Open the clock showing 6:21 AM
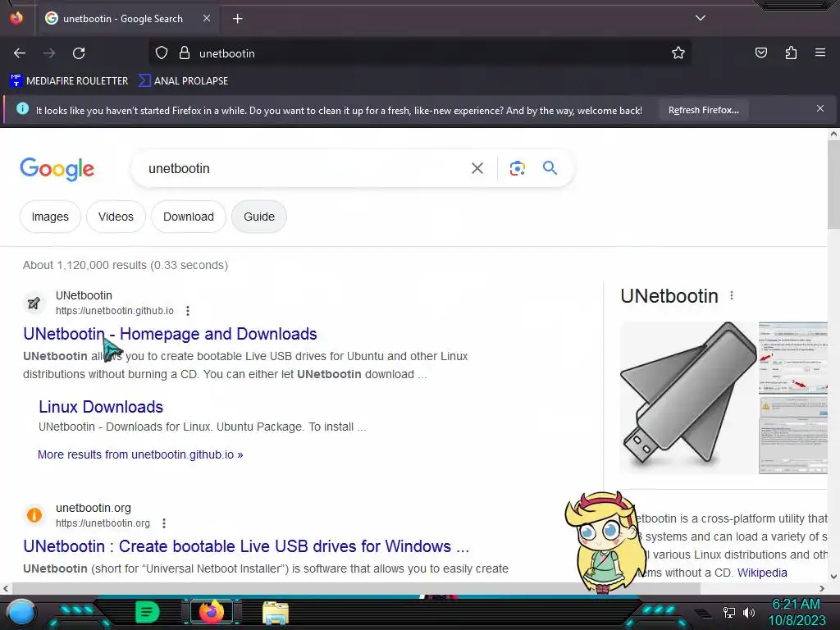Screen dimensions: 840x630 point(797,612)
